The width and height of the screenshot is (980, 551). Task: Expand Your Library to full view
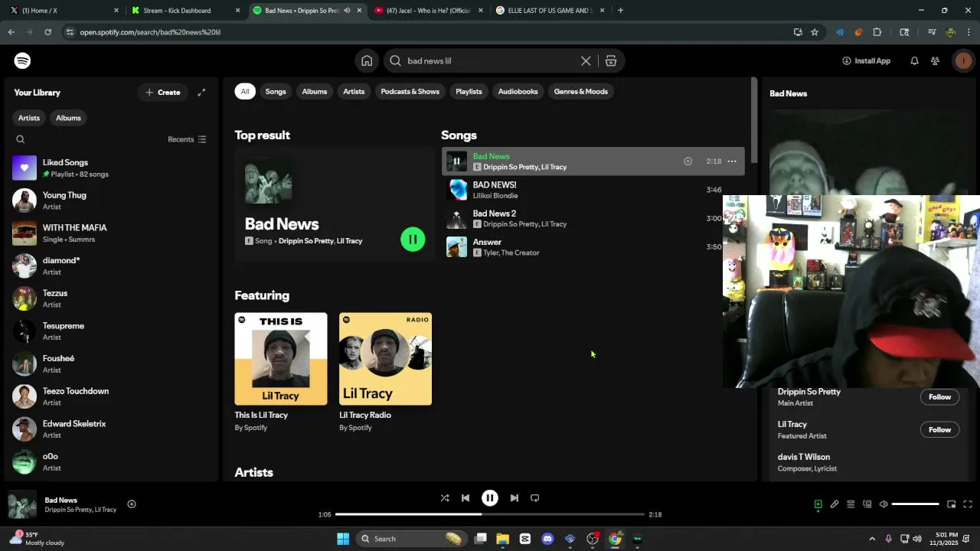201,93
